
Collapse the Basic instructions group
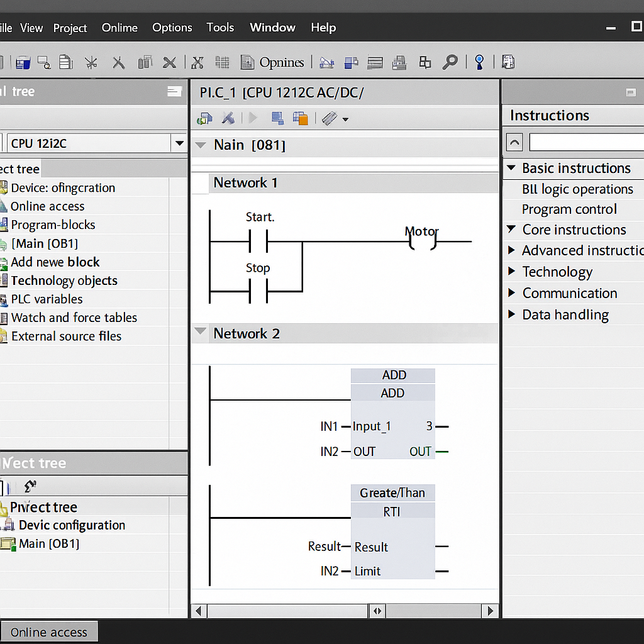click(511, 169)
